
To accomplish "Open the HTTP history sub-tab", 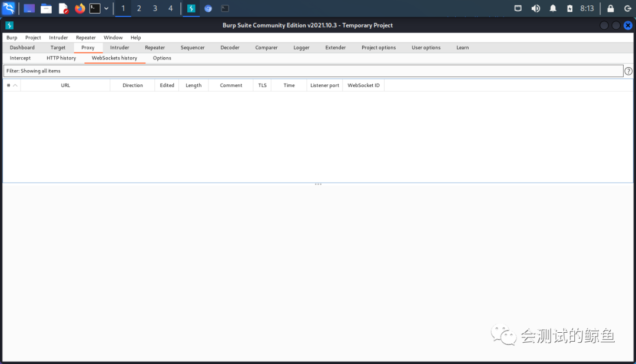I will 61,58.
